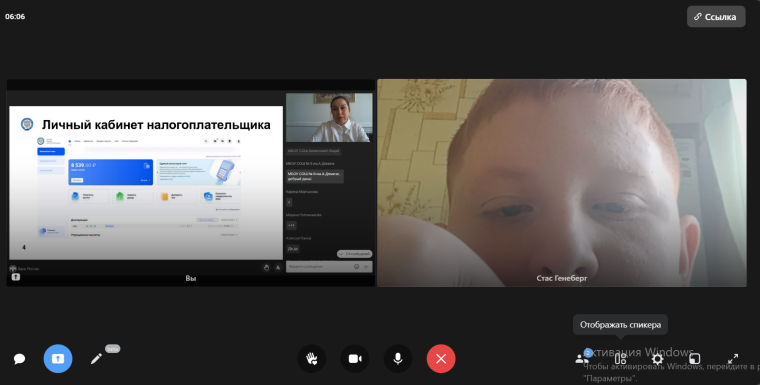The width and height of the screenshot is (760, 385).
Task: Expand the call to fullscreen
Action: point(733,359)
